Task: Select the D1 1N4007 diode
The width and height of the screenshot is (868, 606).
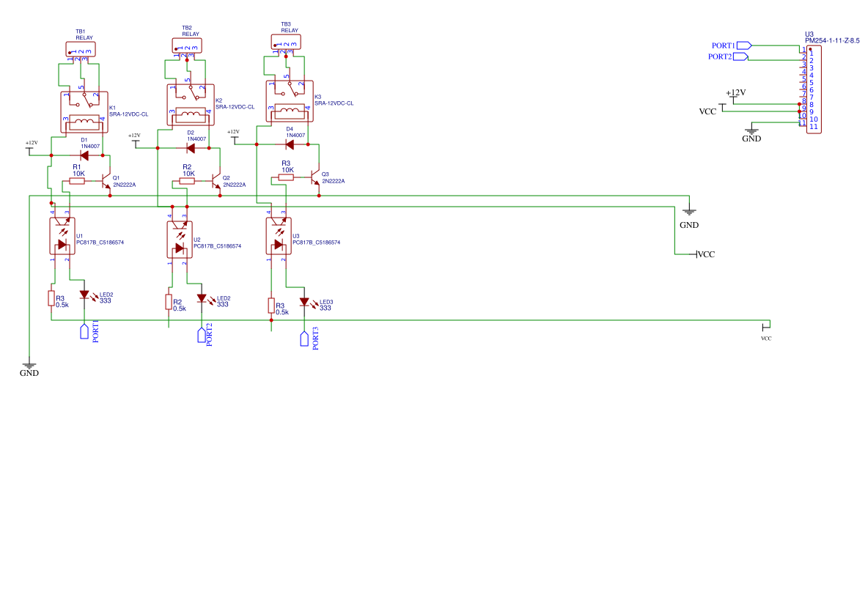Action: click(x=84, y=155)
